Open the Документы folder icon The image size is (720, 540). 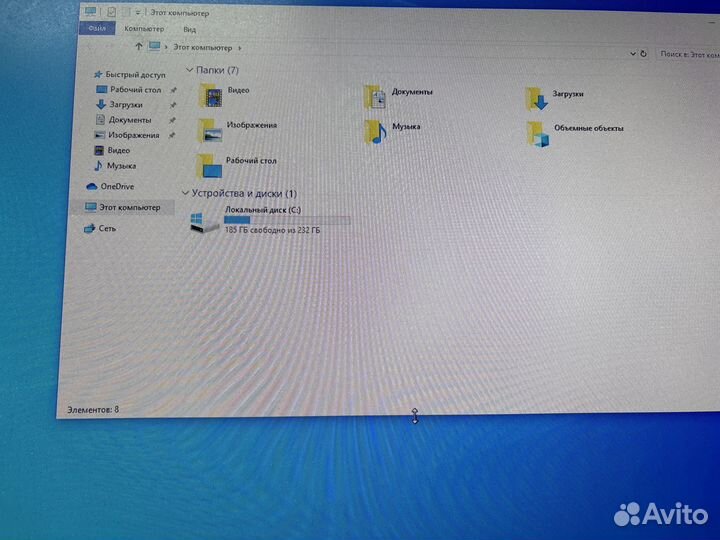tap(375, 97)
